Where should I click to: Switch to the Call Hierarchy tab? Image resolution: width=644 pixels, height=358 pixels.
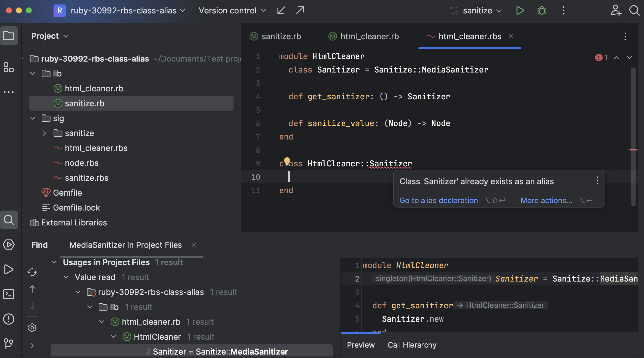pos(412,345)
